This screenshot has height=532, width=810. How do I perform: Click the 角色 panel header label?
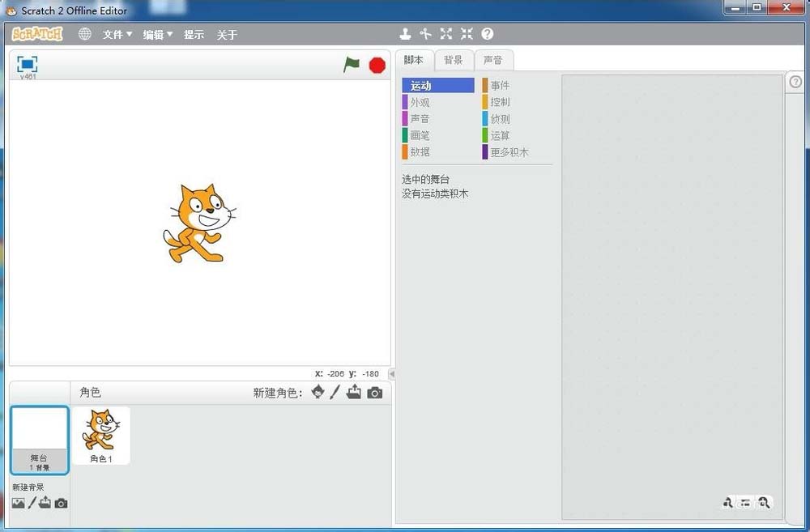tap(91, 393)
